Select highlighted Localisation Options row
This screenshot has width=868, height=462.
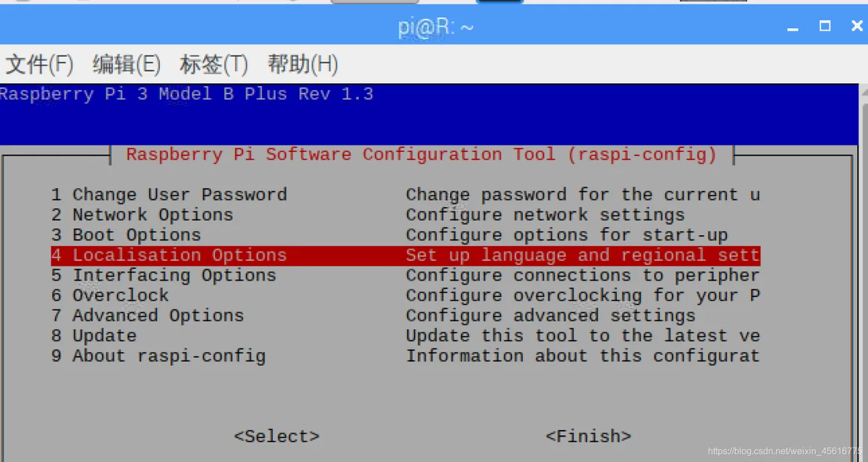(x=405, y=255)
